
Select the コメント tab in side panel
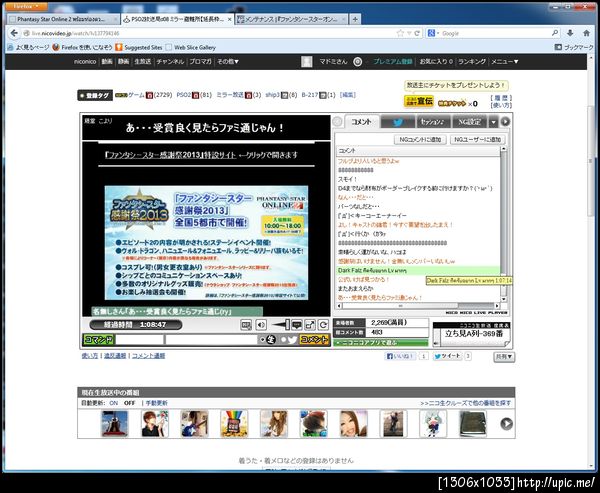(x=361, y=122)
